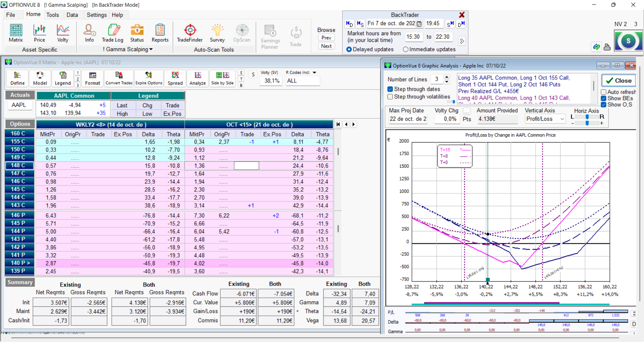
Task: Step BackTrader back one day
Action: click(x=349, y=23)
